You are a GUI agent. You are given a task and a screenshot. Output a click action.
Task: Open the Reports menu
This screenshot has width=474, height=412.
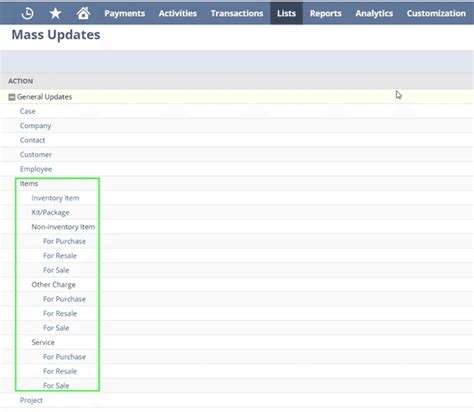326,13
